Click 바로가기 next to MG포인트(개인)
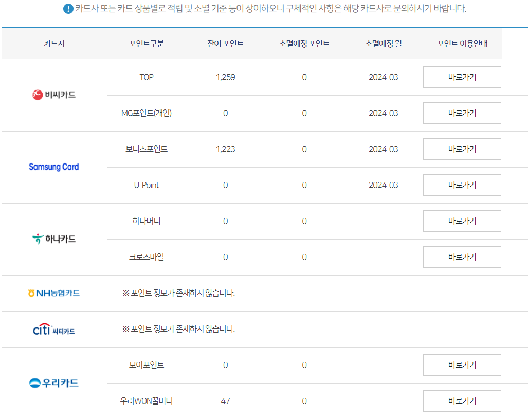This screenshot has height=420, width=528. tap(461, 113)
